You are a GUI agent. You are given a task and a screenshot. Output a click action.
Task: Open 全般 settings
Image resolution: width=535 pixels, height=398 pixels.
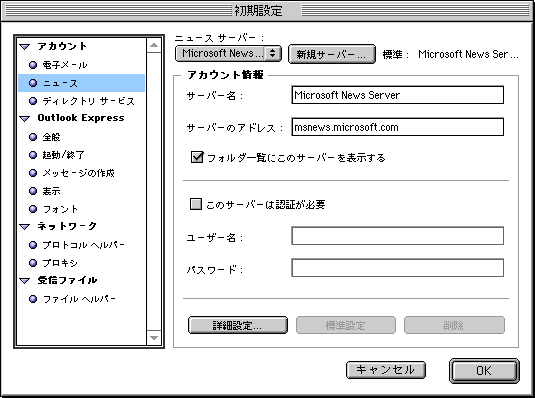click(x=52, y=137)
